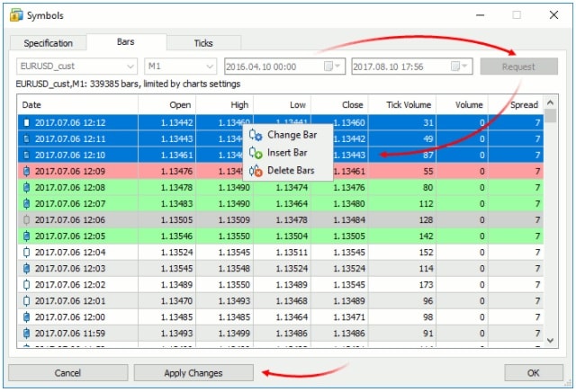The width and height of the screenshot is (576, 392).
Task: Click the Symbols window title icon
Action: pos(16,15)
